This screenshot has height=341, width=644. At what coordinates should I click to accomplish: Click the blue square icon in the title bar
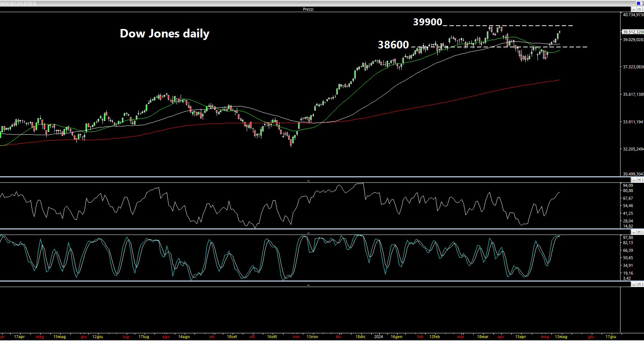(x=638, y=3)
